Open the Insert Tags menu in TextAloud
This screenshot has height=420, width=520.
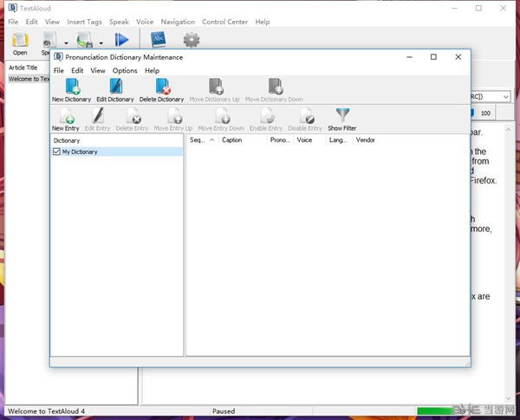[84, 22]
